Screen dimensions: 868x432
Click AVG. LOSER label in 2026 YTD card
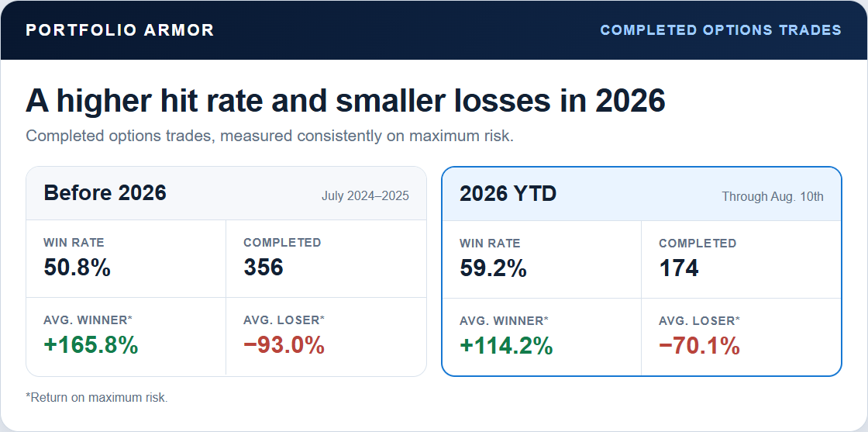click(700, 320)
